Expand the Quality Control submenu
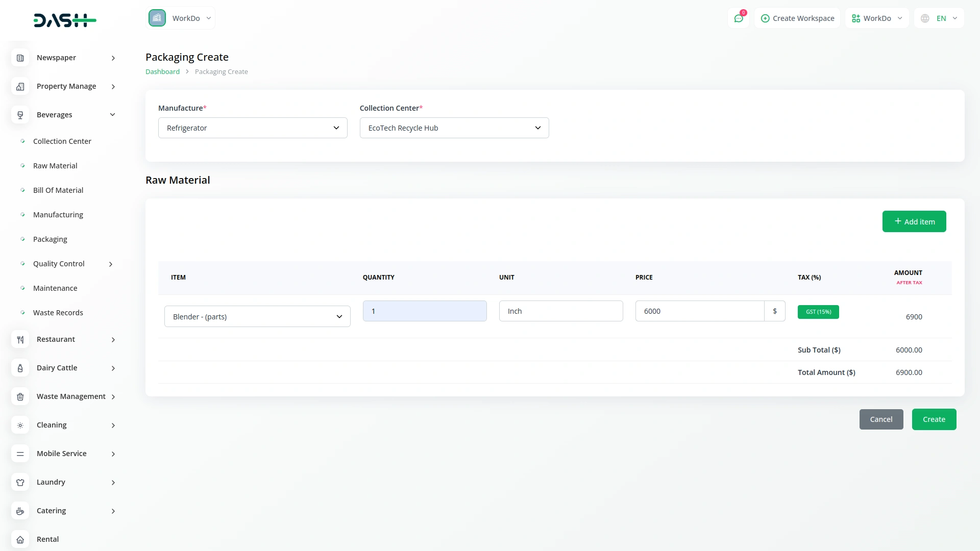This screenshot has height=551, width=980. 111,264
